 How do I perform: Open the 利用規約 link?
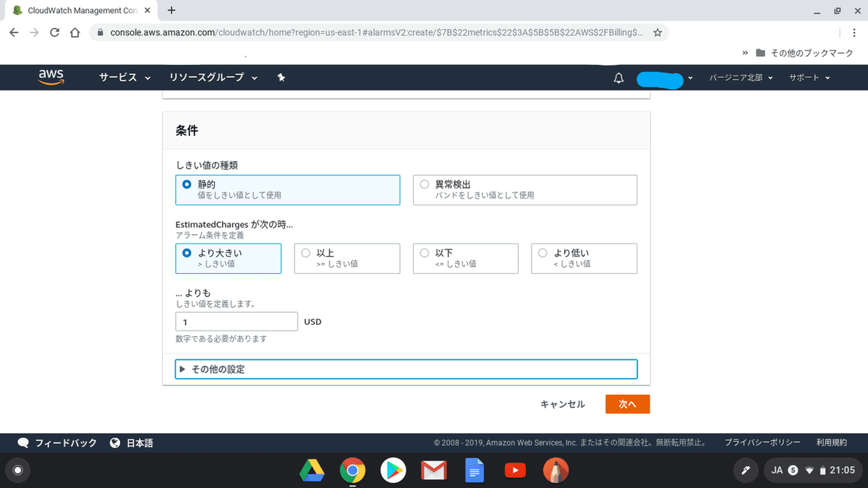pyautogui.click(x=831, y=442)
